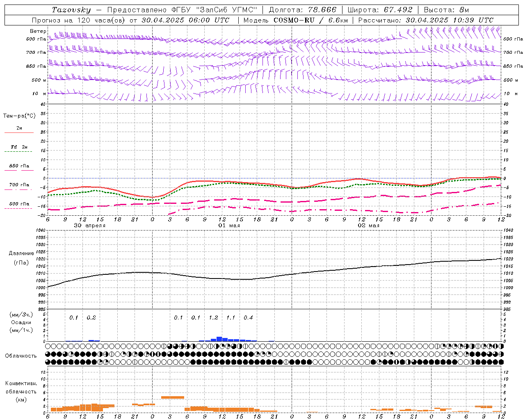Viewport: 525px width, 420px height.
Task: Click the "Облачность" cloud cover row label
Action: pyautogui.click(x=21, y=356)
